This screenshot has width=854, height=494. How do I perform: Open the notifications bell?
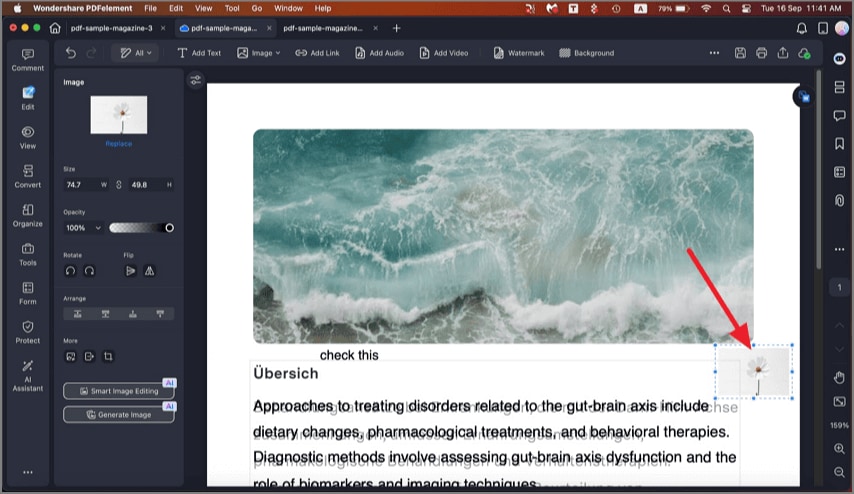(802, 28)
